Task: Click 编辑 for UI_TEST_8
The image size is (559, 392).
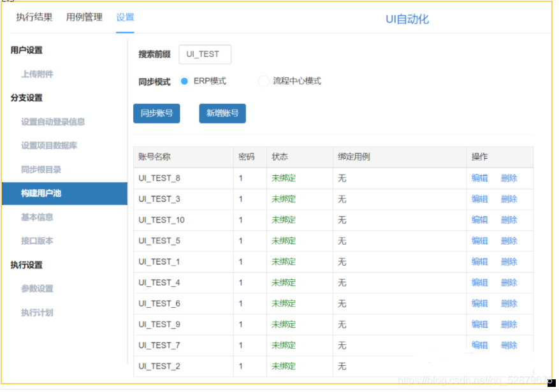Action: coord(479,178)
